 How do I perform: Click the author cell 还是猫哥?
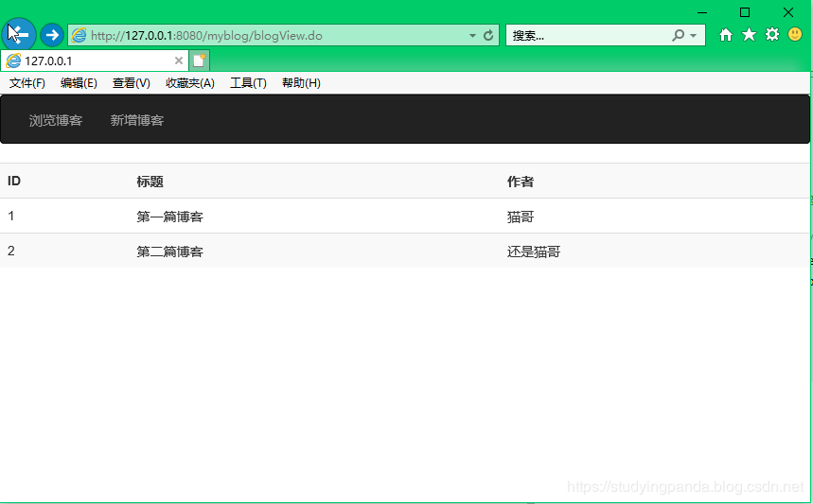click(534, 252)
